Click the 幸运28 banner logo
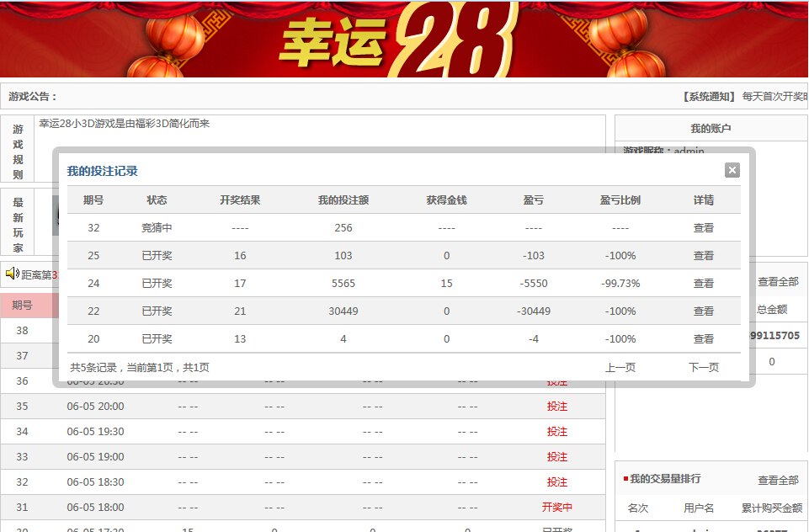This screenshot has height=532, width=809. (x=397, y=40)
